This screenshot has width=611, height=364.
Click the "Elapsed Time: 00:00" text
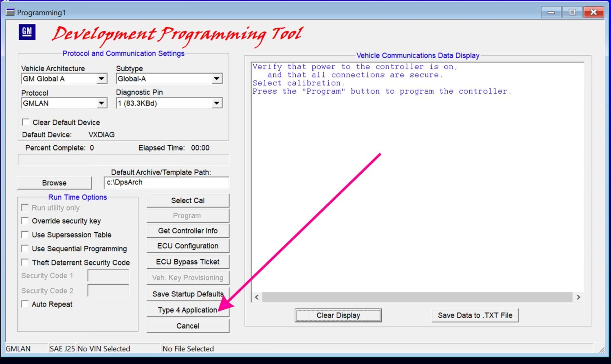[x=174, y=148]
